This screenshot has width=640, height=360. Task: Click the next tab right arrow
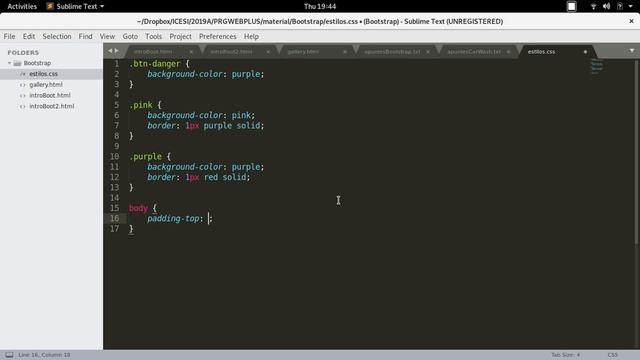[117, 51]
